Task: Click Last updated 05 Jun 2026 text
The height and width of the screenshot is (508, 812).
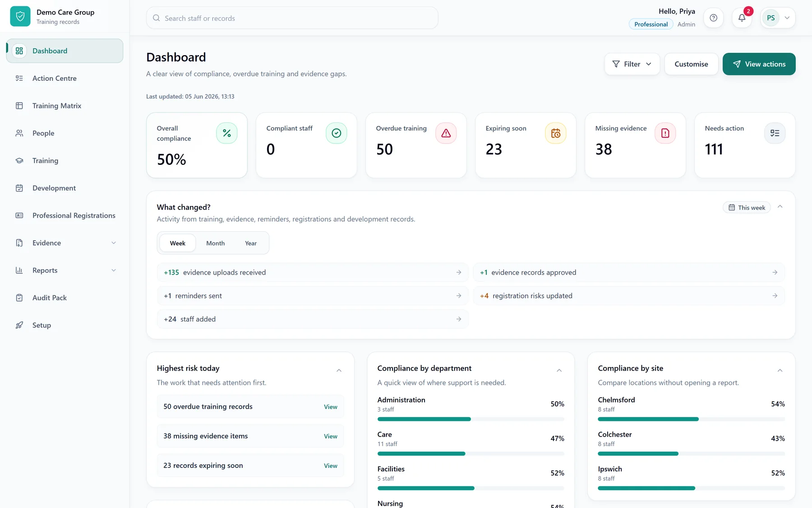Action: point(190,97)
